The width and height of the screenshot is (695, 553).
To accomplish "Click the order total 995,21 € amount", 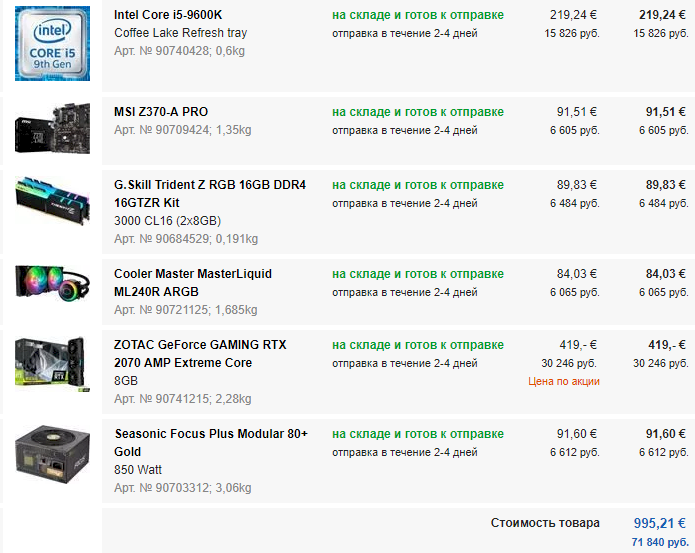I will click(660, 523).
